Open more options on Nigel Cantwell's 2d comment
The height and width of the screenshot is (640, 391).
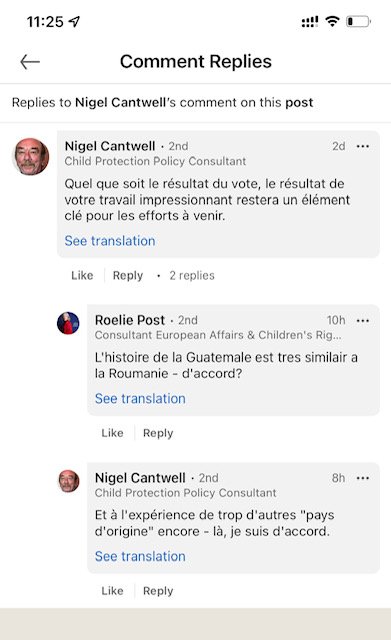362,146
